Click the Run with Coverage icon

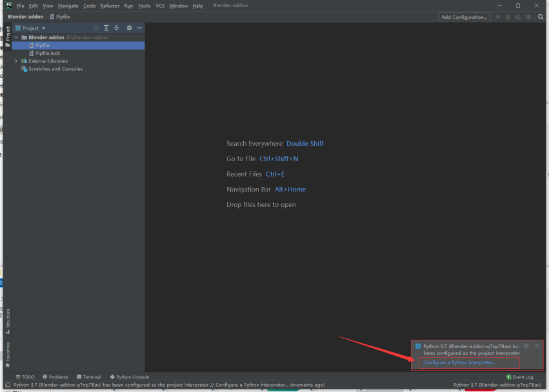518,17
